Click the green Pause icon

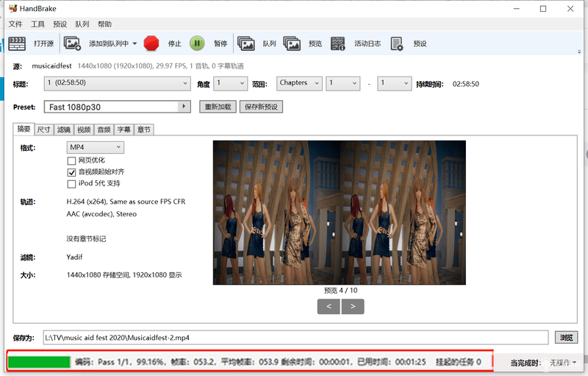[197, 43]
